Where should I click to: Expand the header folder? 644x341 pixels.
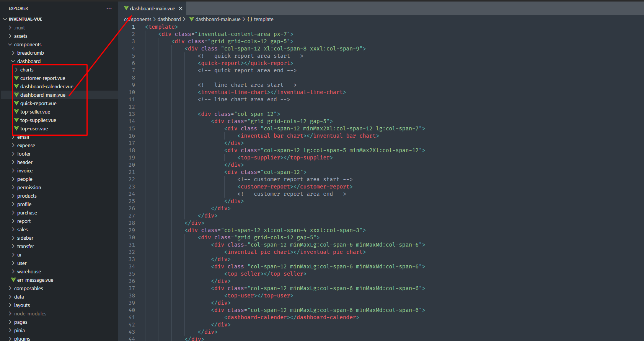(13, 162)
